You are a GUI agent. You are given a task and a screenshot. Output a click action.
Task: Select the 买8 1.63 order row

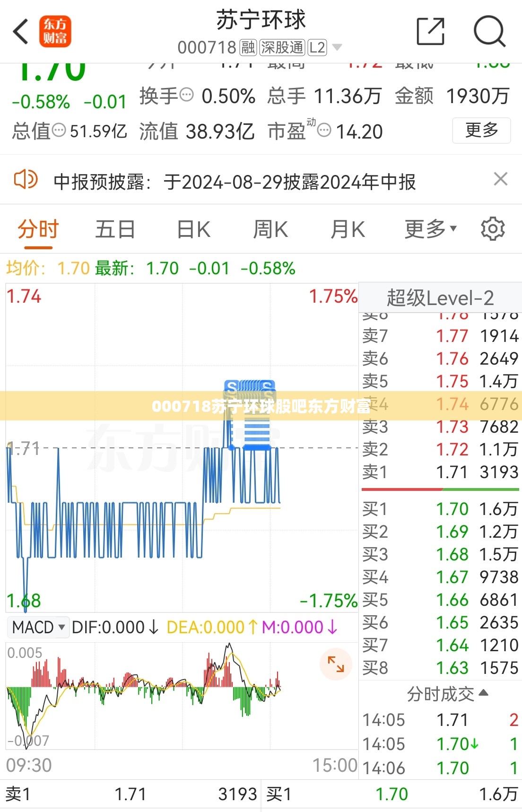pos(440,668)
